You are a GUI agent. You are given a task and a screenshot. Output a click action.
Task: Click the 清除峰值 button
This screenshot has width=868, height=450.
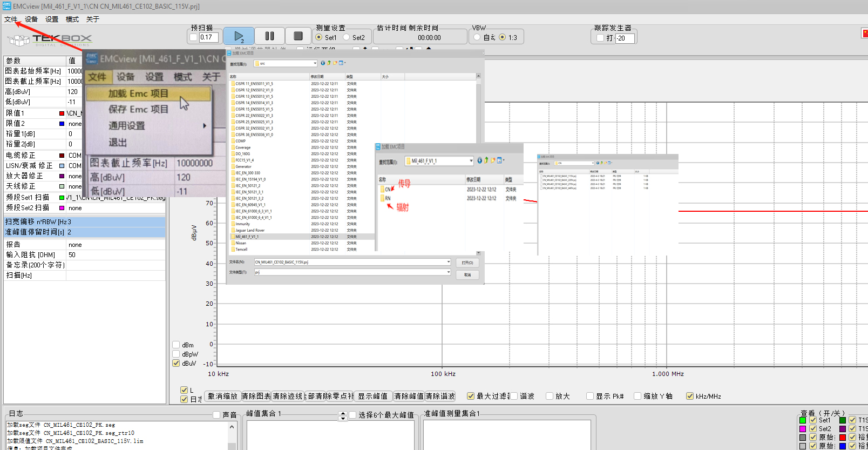tap(409, 396)
